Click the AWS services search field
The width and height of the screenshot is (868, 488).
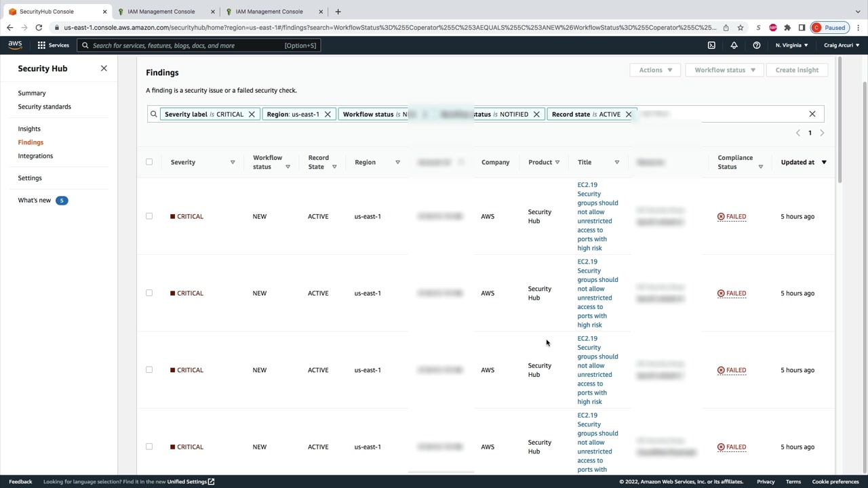(x=198, y=45)
